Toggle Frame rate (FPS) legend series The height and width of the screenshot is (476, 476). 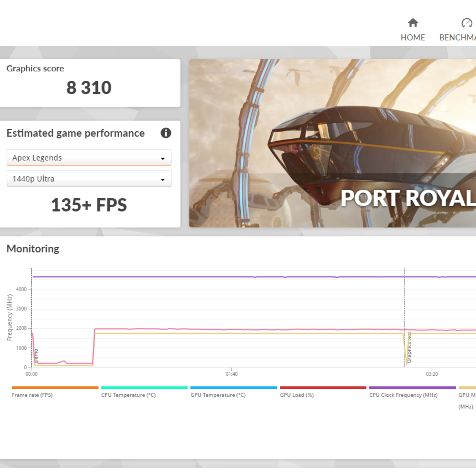point(32,395)
